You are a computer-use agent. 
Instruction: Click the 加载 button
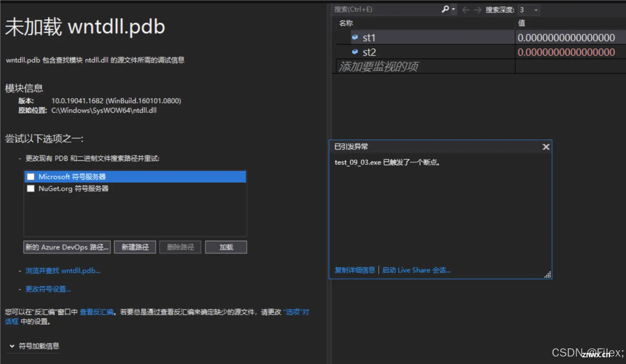pyautogui.click(x=226, y=247)
